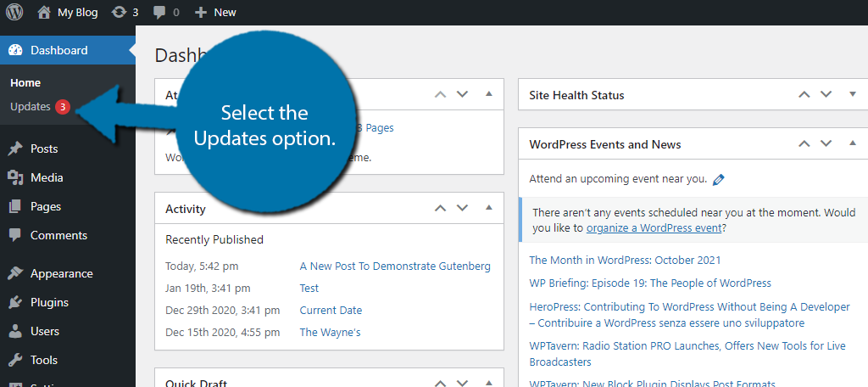868x387 pixels.
Task: Click 'Recently Published' heading
Action: [x=214, y=240]
